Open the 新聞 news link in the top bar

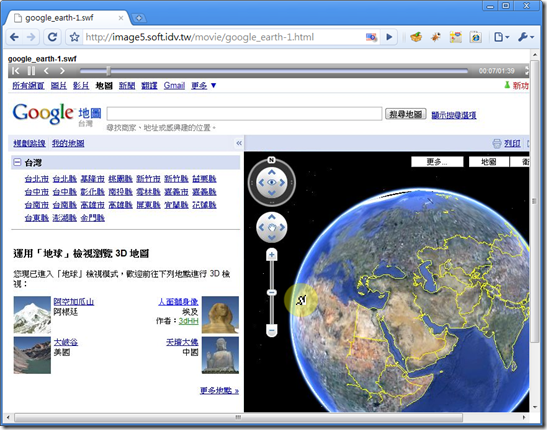tap(127, 85)
